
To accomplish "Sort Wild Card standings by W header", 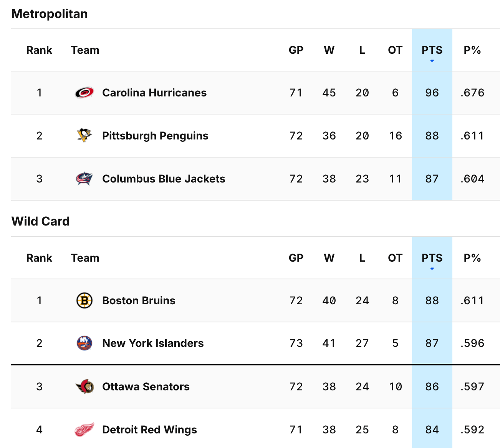I will tap(329, 258).
